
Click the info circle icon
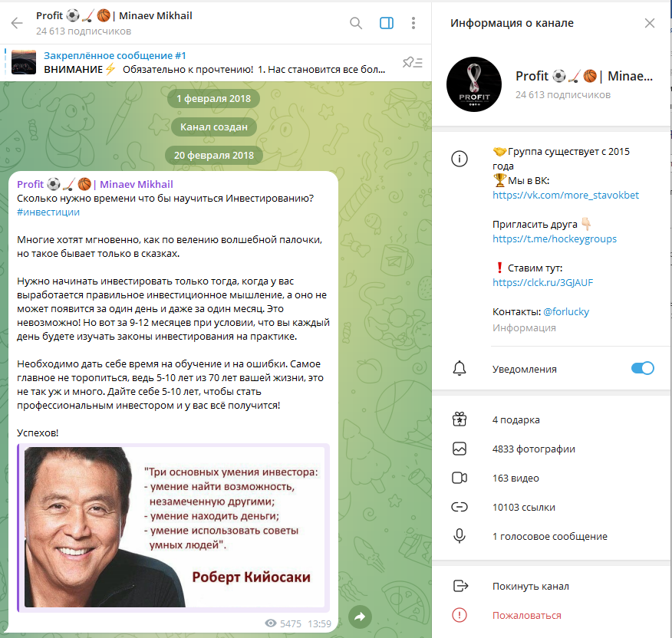[x=460, y=159]
